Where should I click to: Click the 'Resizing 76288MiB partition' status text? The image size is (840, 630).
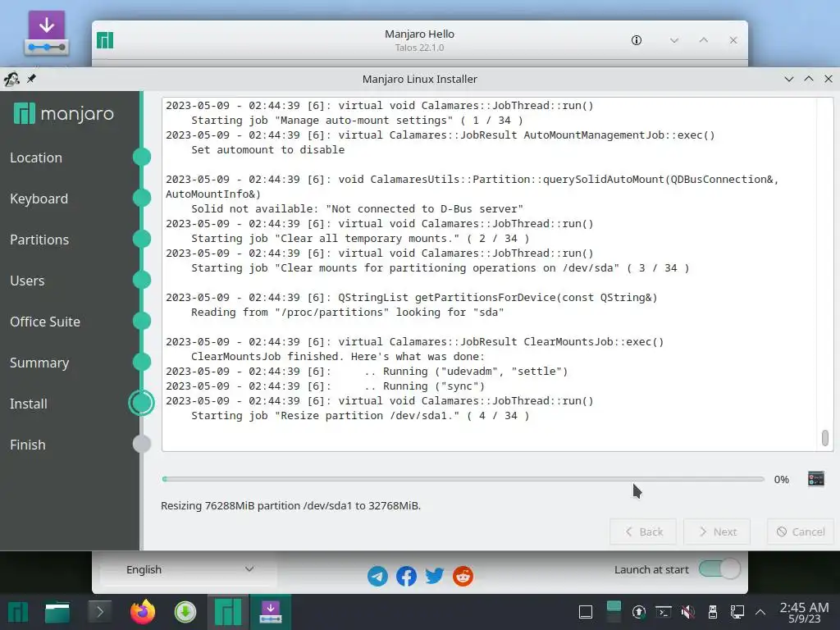[291, 505]
